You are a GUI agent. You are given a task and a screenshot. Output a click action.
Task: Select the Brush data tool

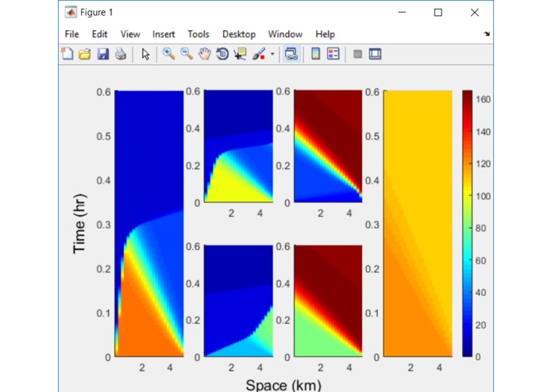tap(259, 54)
